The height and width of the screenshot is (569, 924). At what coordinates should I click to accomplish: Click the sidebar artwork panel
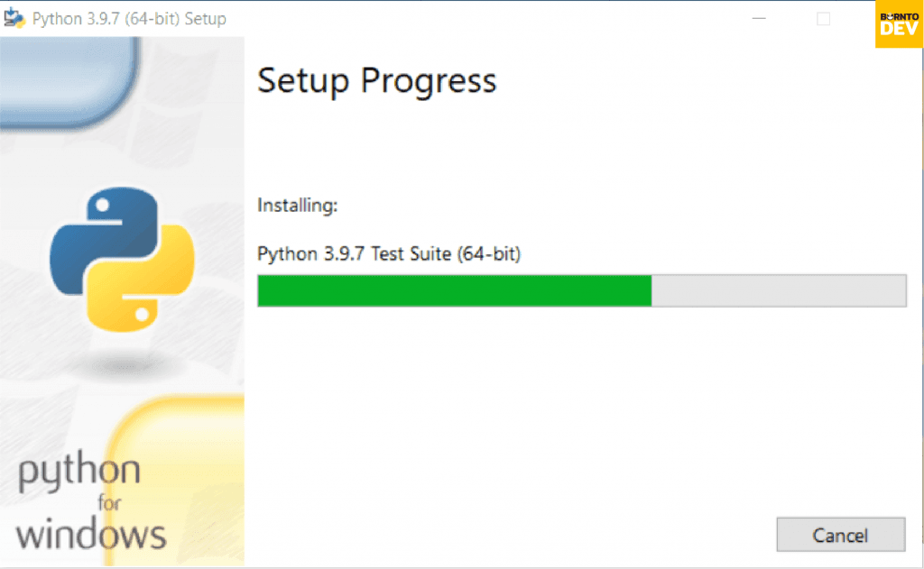123,379
